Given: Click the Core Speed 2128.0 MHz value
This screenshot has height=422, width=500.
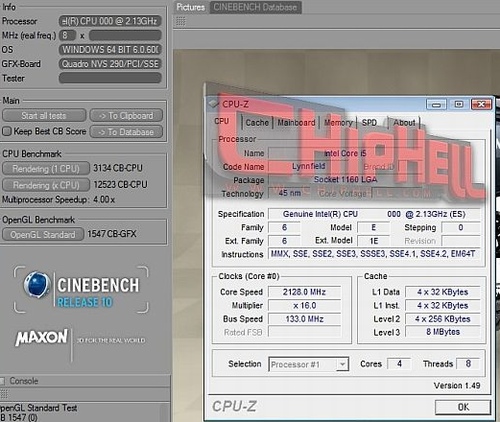Looking at the screenshot, I should (304, 292).
